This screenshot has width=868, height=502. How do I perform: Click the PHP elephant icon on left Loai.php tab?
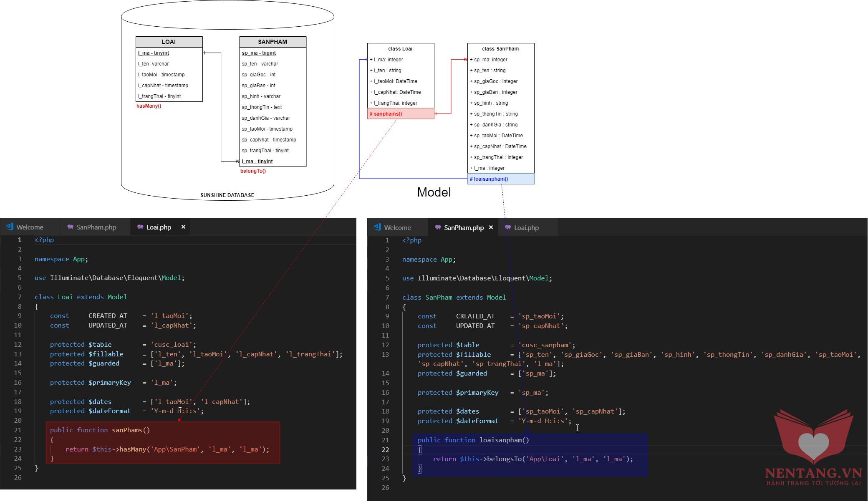point(140,227)
